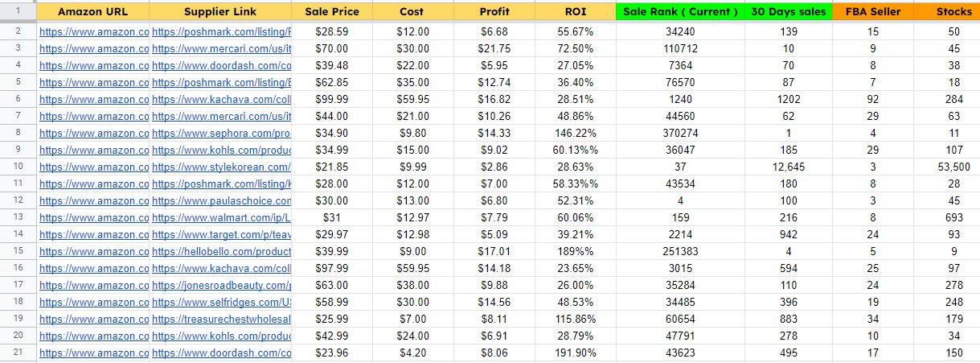Select the green 30 Days sales header
980x363 pixels.
[x=789, y=12]
